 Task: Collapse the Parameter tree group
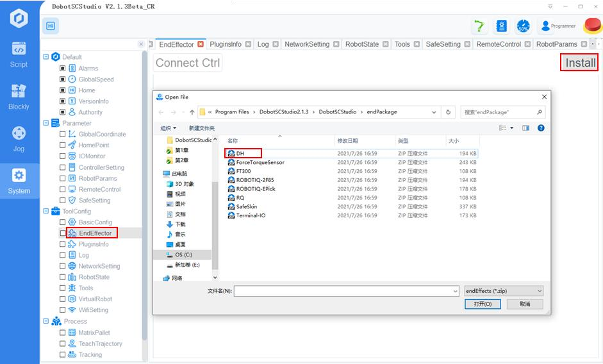pos(45,123)
